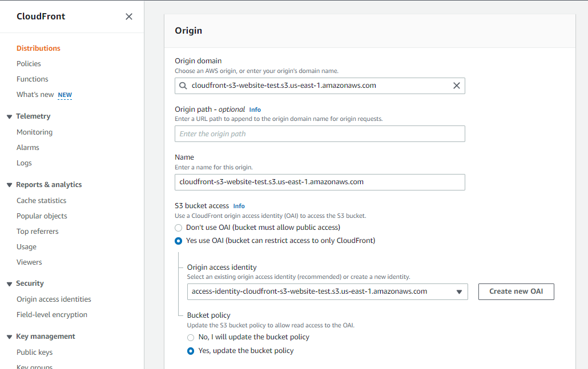Open Alarms under Telemetry

pos(28,148)
